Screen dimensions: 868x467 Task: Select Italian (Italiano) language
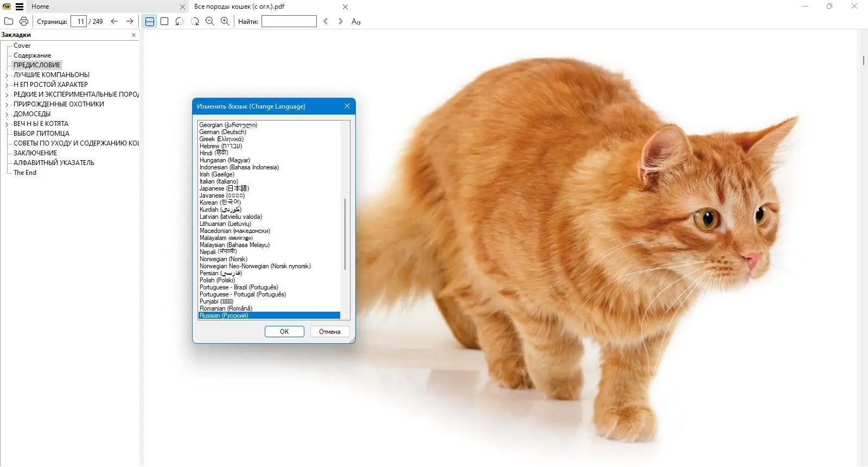point(219,181)
